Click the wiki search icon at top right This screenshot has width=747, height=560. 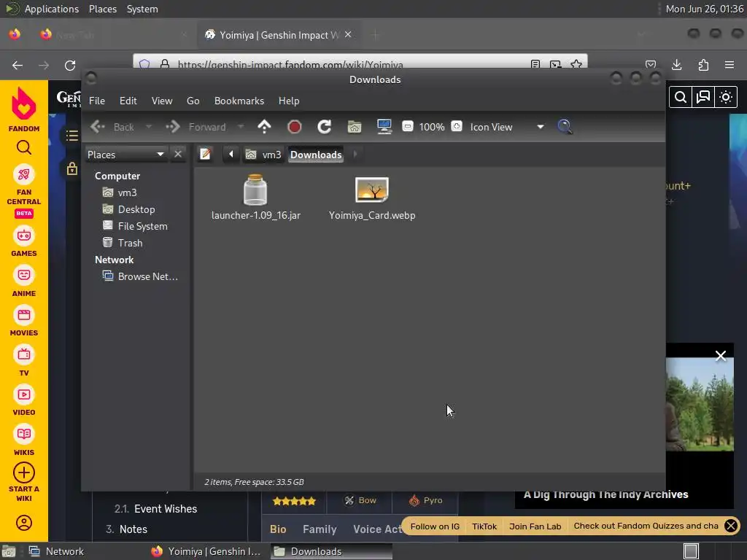point(681,97)
